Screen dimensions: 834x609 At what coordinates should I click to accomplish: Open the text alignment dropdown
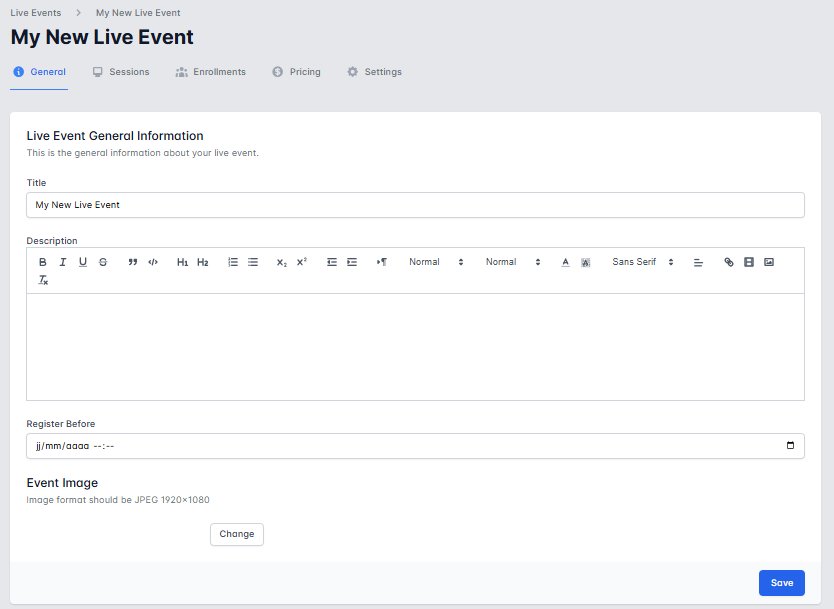699,262
